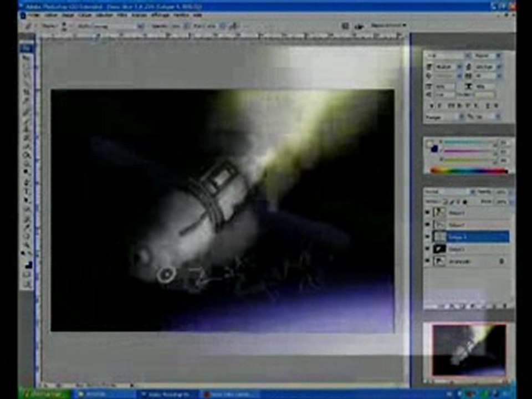Select the Calque 4 layer row
The image size is (532, 399).
[x=470, y=237]
